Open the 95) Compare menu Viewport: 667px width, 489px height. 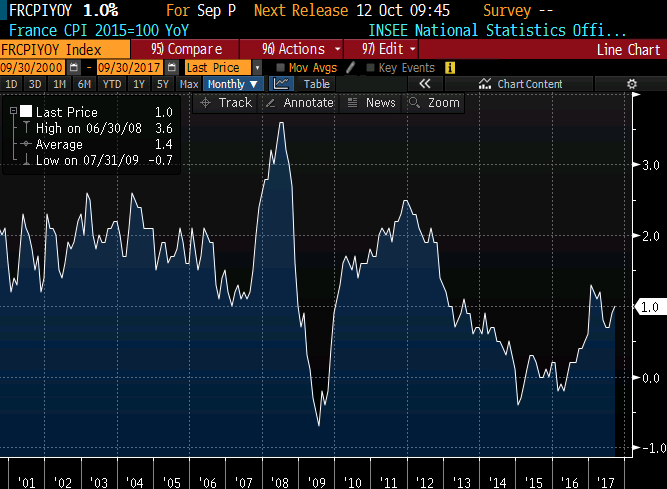coord(186,49)
